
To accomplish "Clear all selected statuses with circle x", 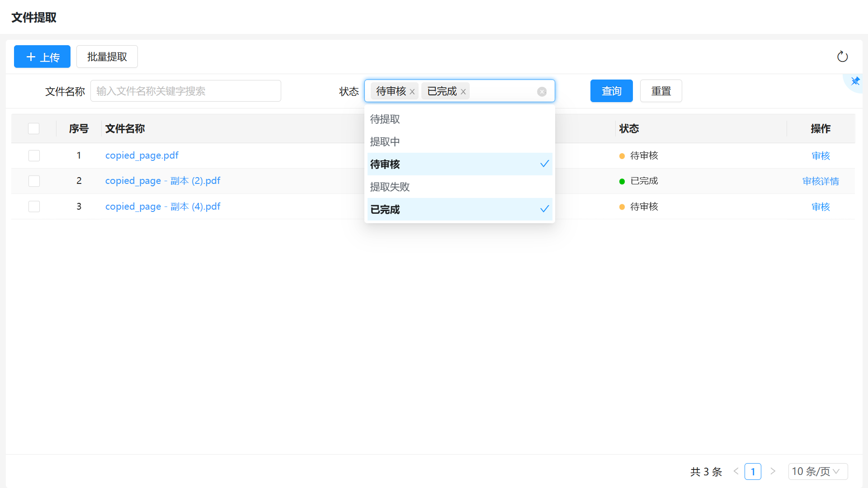I will pos(542,92).
